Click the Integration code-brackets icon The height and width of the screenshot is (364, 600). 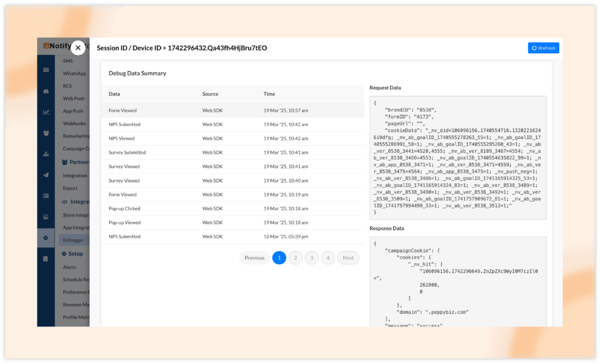(64, 201)
